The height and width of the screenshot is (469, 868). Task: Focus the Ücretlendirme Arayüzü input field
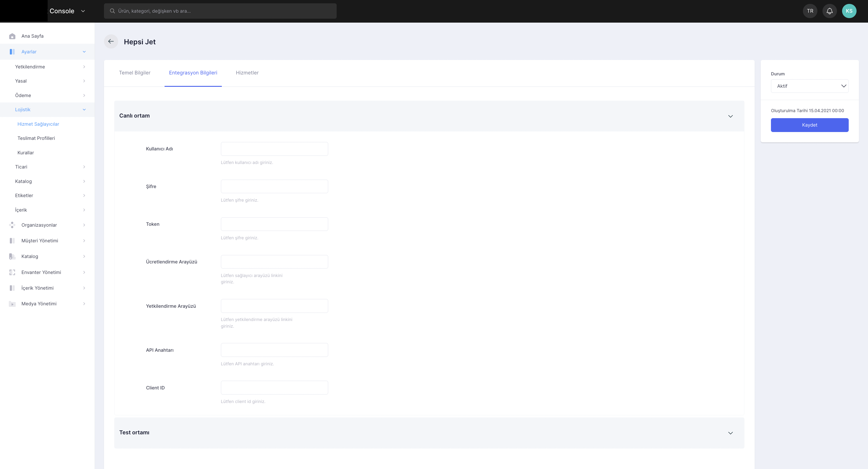pos(274,262)
